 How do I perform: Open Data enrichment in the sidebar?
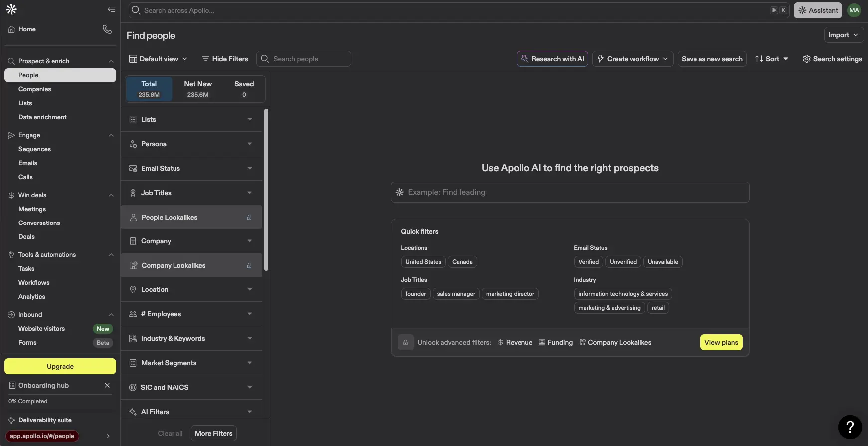pyautogui.click(x=42, y=117)
